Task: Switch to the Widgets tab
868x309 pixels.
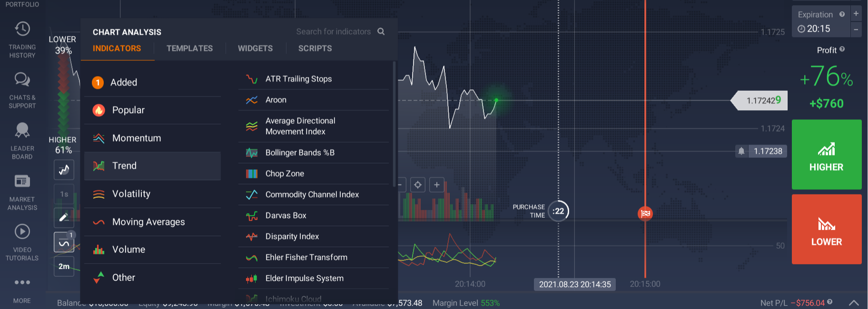Action: [256, 48]
